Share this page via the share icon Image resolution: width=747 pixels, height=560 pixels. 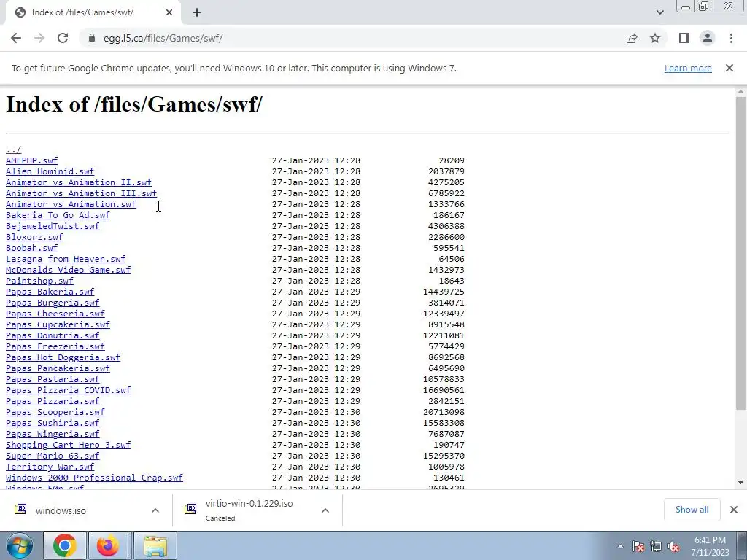click(x=632, y=38)
